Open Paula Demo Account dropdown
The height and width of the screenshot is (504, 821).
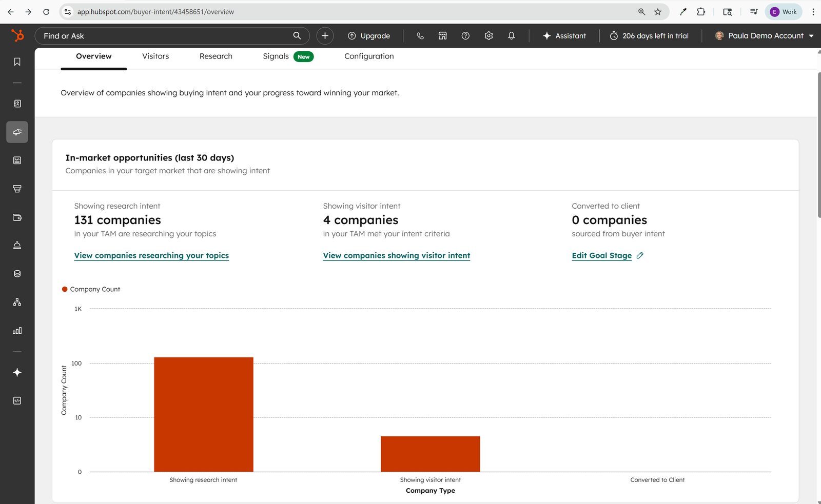764,35
